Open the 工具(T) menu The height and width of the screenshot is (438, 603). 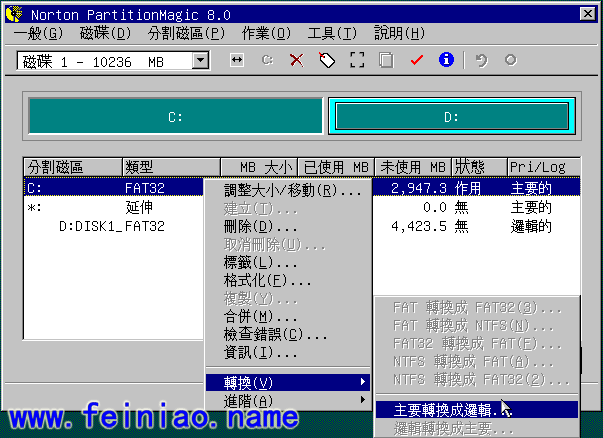331,33
